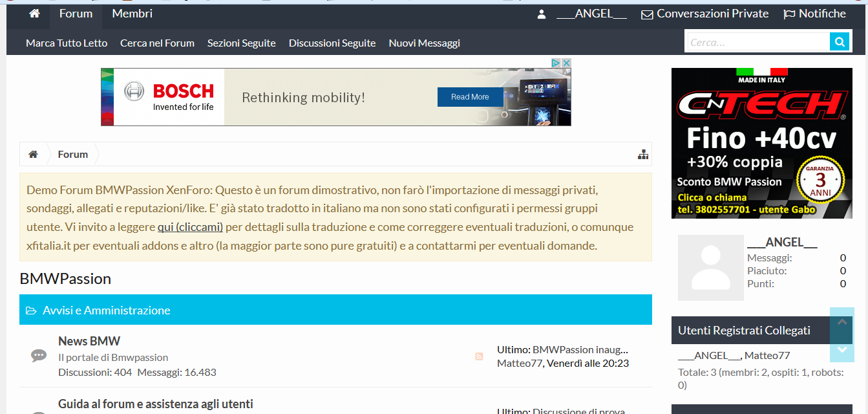Viewport: 868px width, 414px height.
Task: Click the blue search magnifier button
Action: tap(840, 42)
